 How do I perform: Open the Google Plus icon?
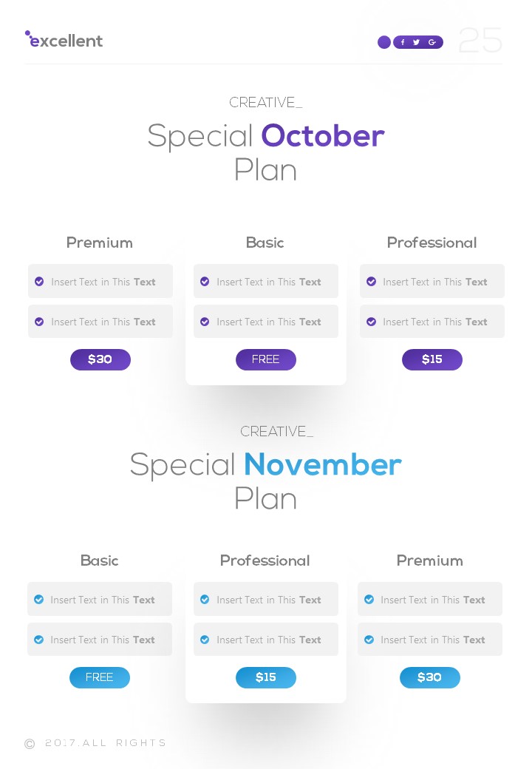pos(432,42)
